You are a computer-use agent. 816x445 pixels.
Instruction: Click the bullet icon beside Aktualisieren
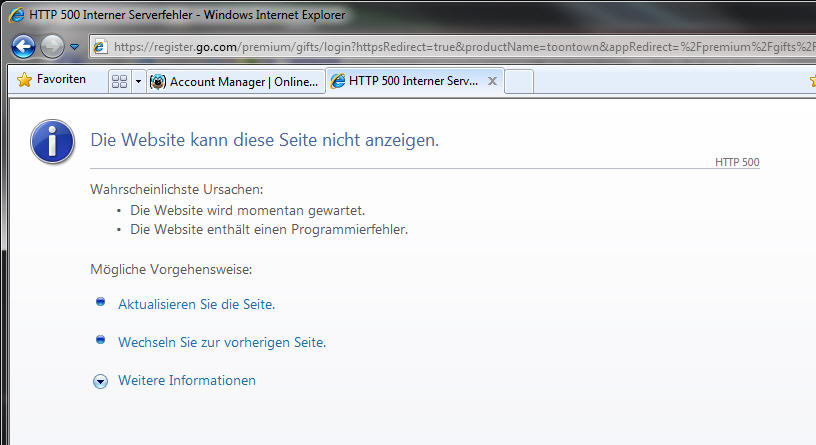tap(100, 302)
